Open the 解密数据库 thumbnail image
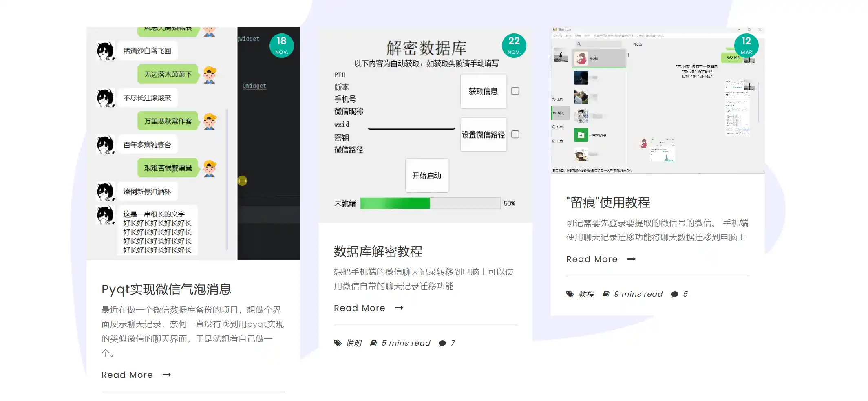868x401 pixels. (x=426, y=125)
